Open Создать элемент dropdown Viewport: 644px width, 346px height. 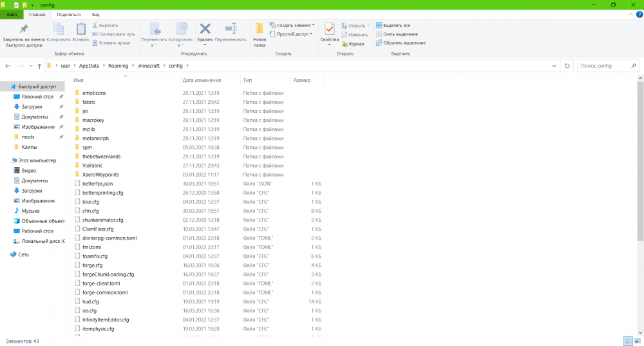pos(292,26)
